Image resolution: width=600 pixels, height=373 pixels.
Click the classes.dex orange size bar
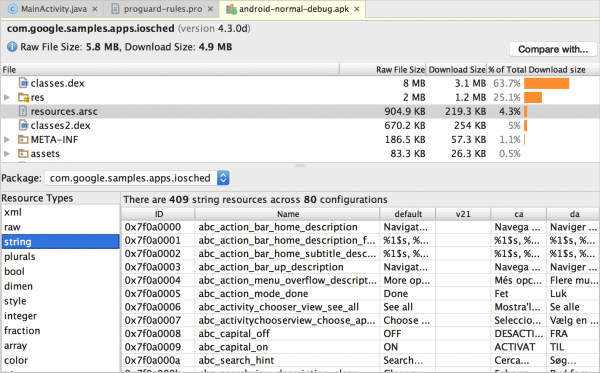(x=546, y=83)
